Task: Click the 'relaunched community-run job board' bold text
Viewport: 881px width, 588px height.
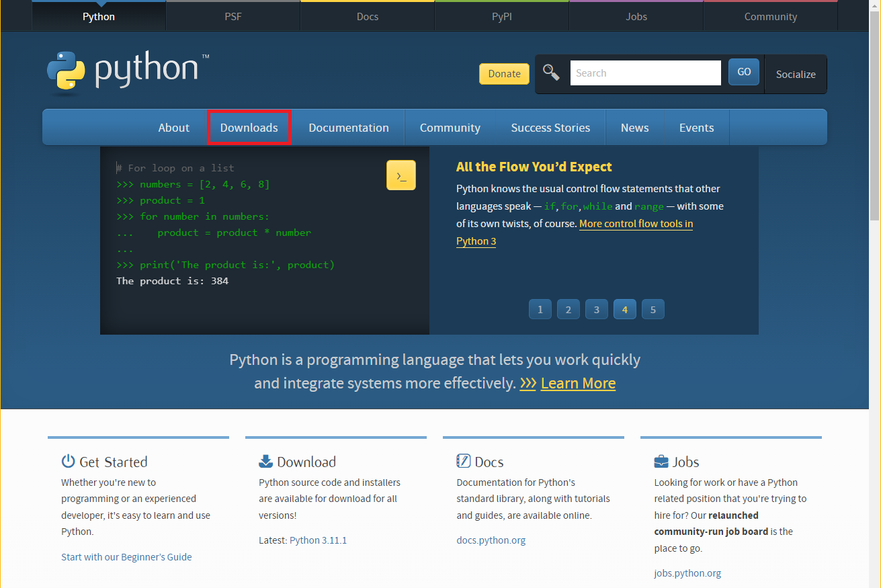Action: (x=706, y=523)
